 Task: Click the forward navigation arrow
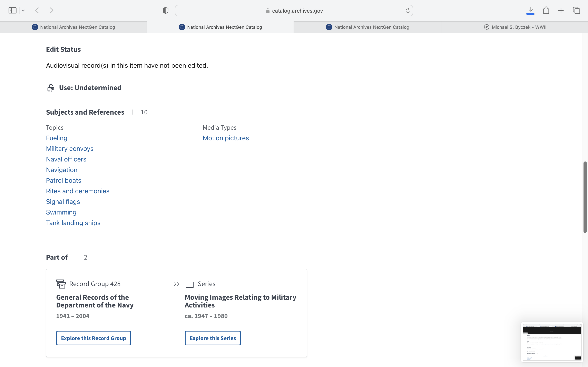pos(51,10)
